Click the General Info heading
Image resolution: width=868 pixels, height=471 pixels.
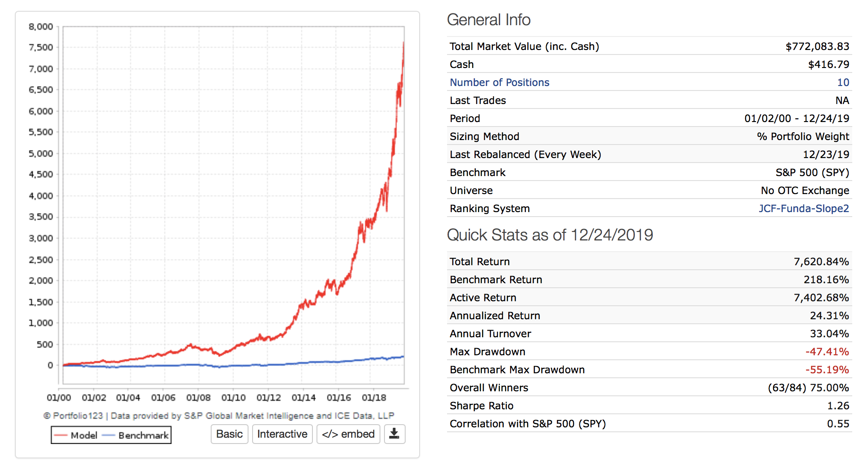click(x=488, y=20)
